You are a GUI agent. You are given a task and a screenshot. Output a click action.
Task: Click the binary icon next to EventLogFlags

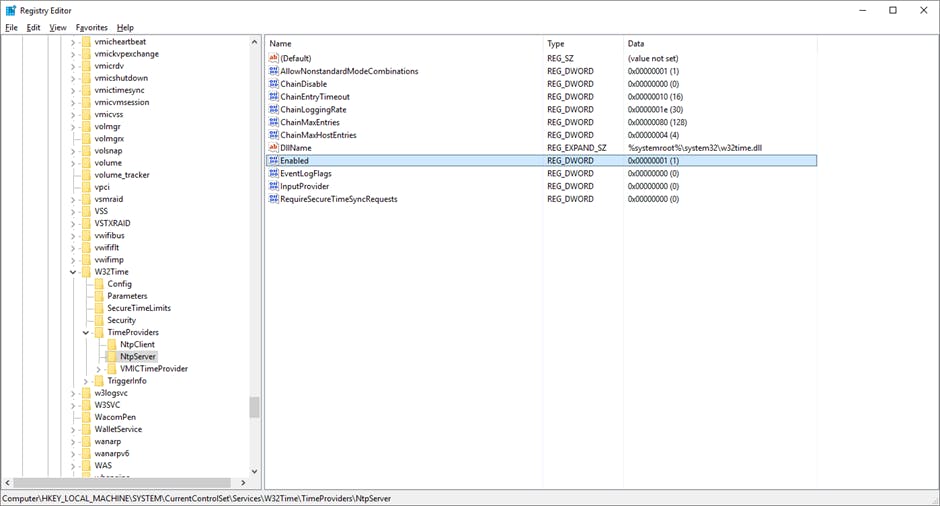273,174
